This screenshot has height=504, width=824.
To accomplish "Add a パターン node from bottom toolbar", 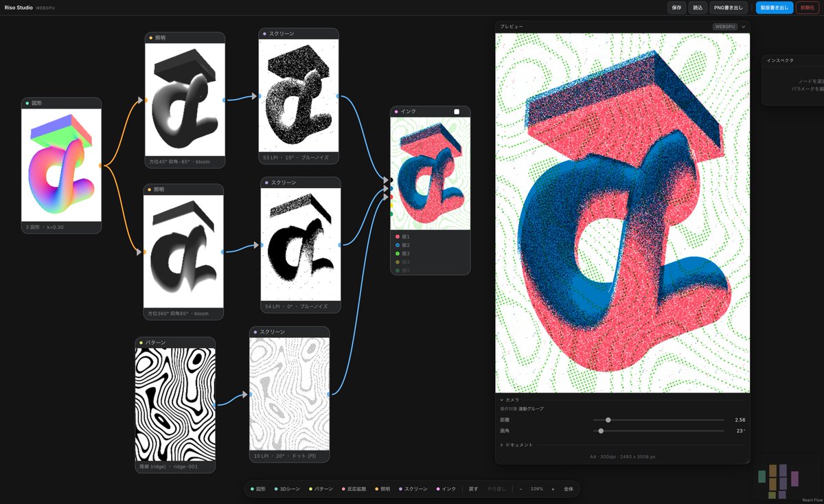I will (x=320, y=489).
